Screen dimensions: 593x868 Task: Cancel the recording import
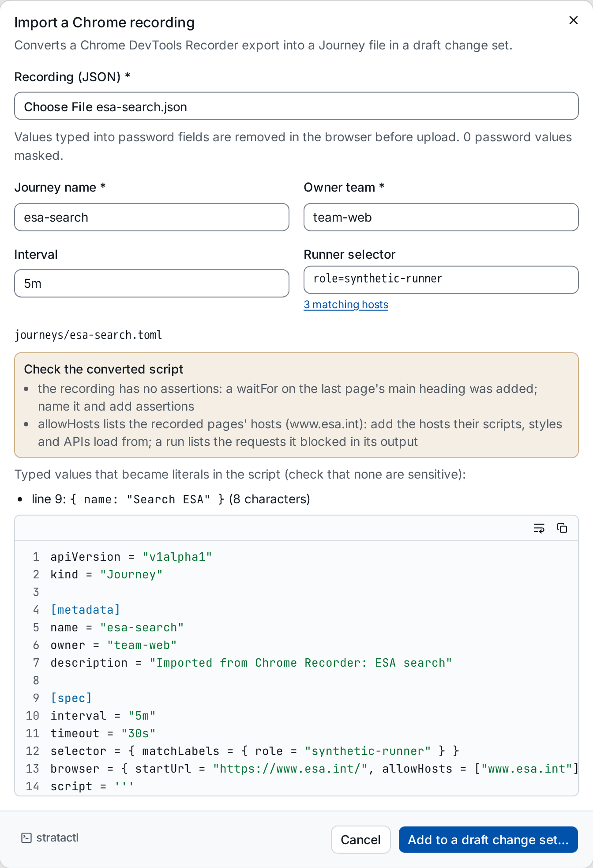[360, 839]
